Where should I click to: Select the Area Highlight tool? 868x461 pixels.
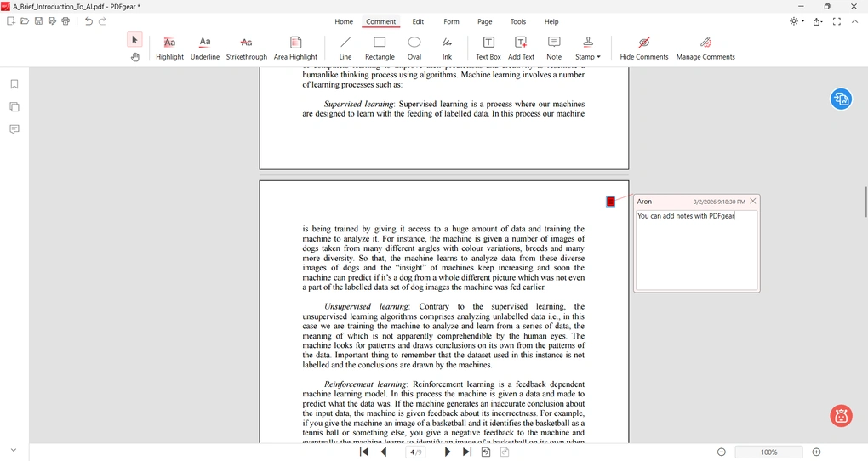pyautogui.click(x=295, y=48)
